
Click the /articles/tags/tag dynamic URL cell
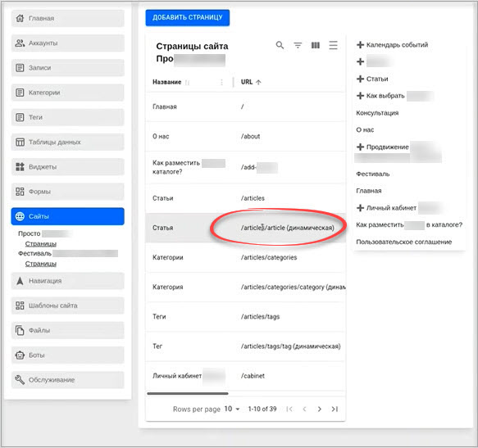(x=290, y=346)
